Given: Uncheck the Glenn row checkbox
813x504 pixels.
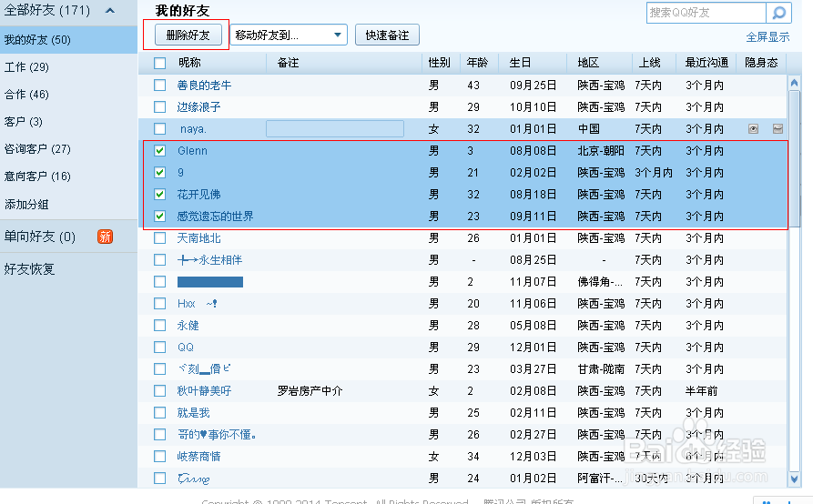Looking at the screenshot, I should pos(159,151).
